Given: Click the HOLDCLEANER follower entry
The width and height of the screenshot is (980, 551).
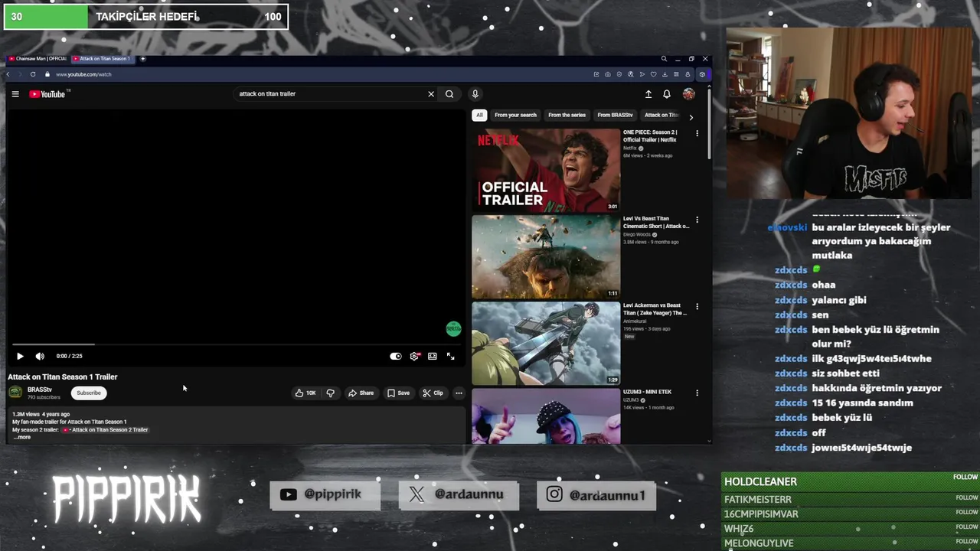Looking at the screenshot, I should point(851,481).
